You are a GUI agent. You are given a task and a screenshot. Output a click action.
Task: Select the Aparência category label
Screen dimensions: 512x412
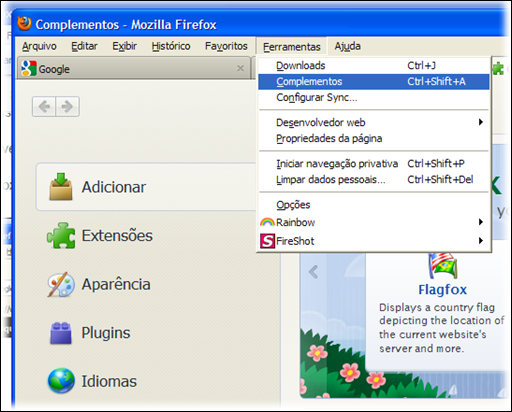click(116, 284)
